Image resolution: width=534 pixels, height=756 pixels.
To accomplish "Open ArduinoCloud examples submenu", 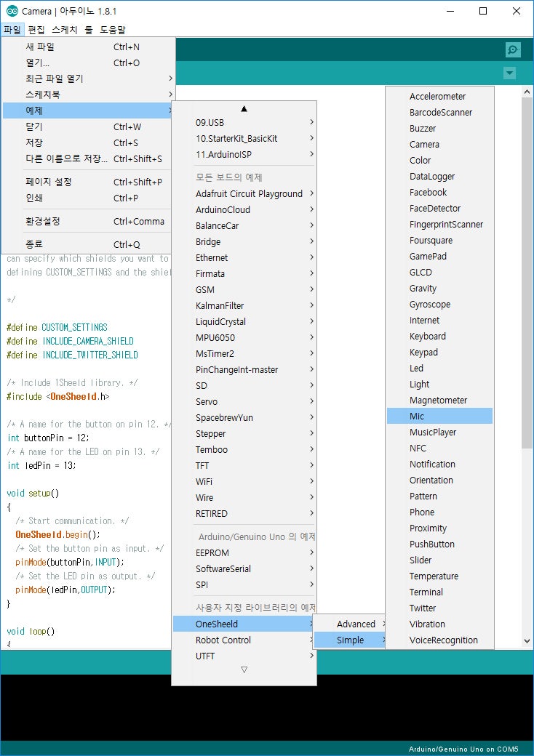I will tap(244, 210).
